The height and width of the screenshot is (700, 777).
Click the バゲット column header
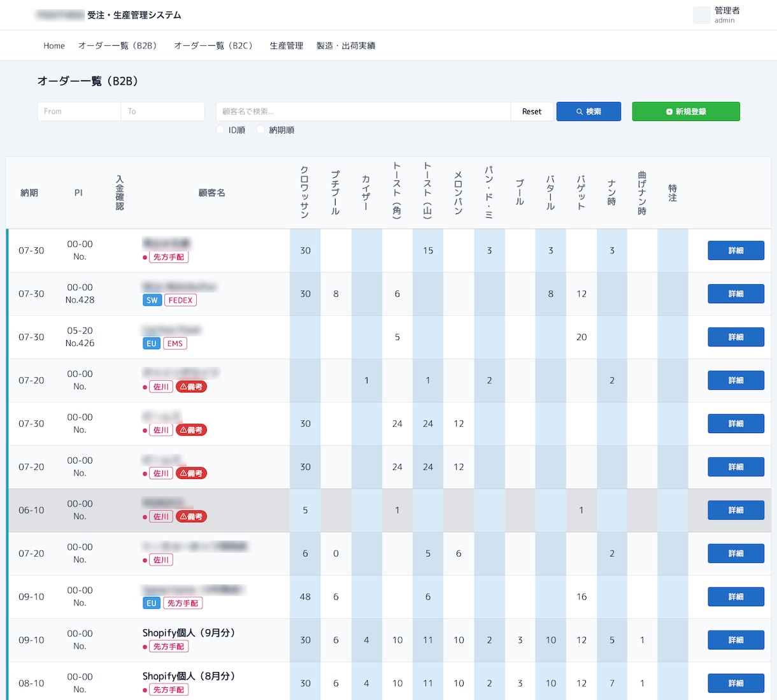[x=581, y=193]
